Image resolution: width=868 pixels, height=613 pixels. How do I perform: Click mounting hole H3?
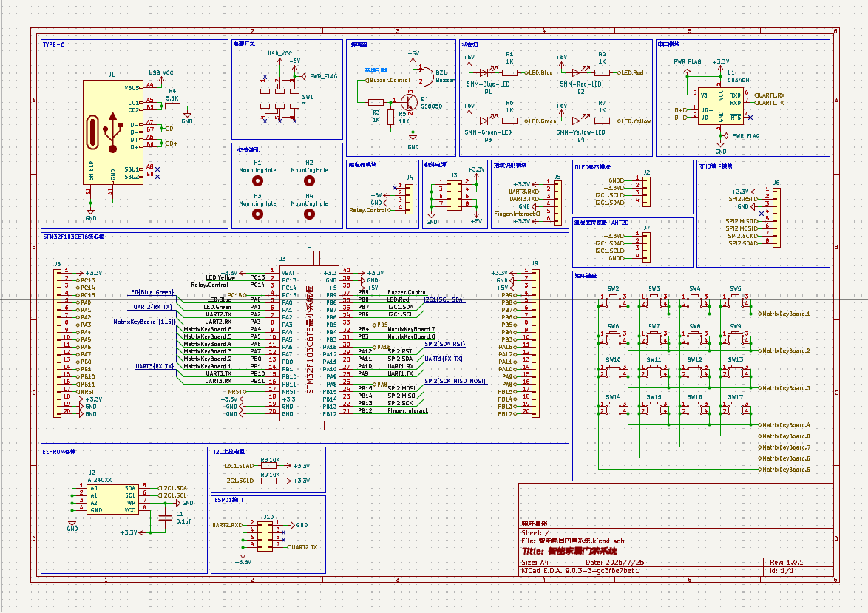(257, 214)
